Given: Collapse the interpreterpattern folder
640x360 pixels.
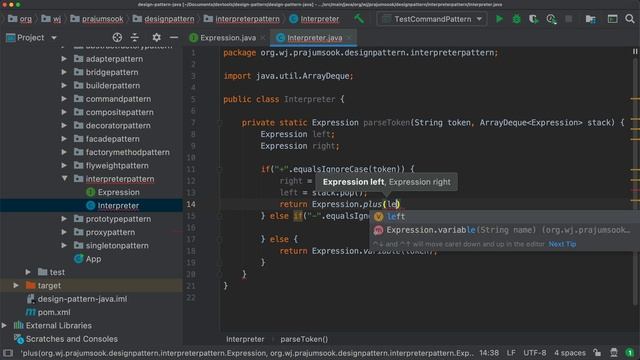Looking at the screenshot, I should pyautogui.click(x=64, y=179).
